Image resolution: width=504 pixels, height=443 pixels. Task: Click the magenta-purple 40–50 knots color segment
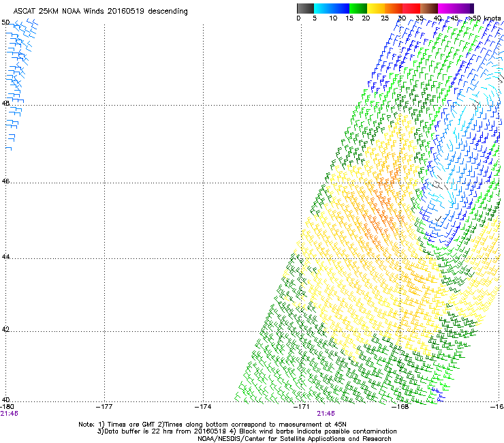click(x=456, y=8)
